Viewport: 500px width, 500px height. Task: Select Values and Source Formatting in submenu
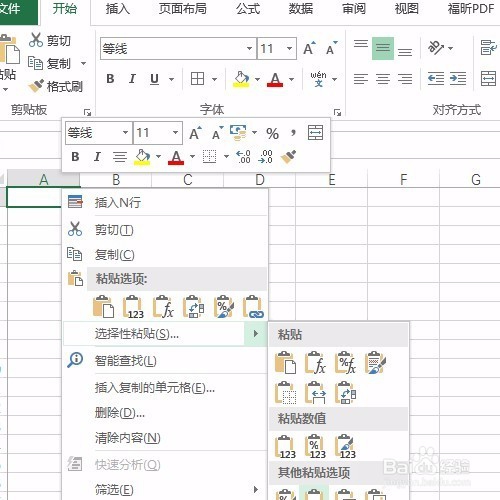pos(346,447)
